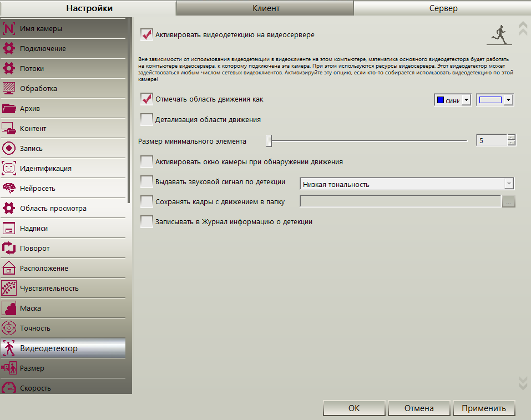The height and width of the screenshot is (420, 531).
Task: Click the motion frames folder path field
Action: coord(401,201)
